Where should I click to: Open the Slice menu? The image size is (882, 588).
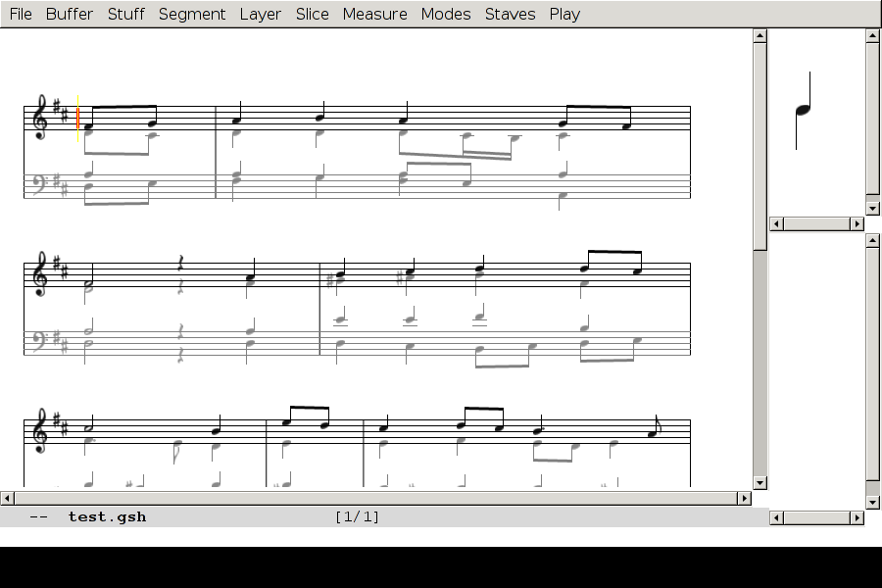point(312,14)
